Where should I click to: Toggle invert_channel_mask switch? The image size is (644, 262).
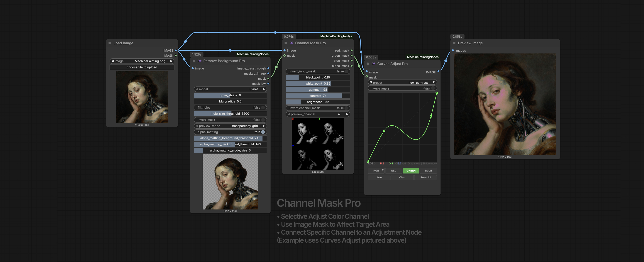pyautogui.click(x=346, y=108)
